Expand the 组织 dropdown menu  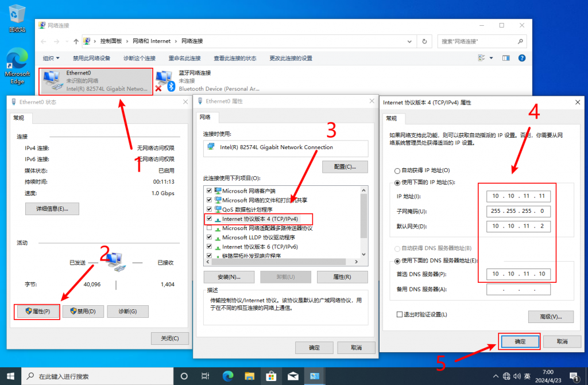(51, 59)
